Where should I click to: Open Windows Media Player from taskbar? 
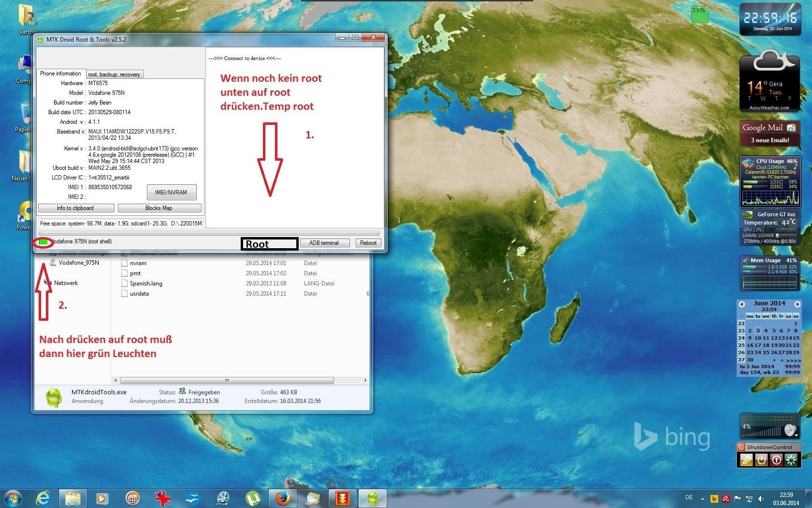point(102,498)
